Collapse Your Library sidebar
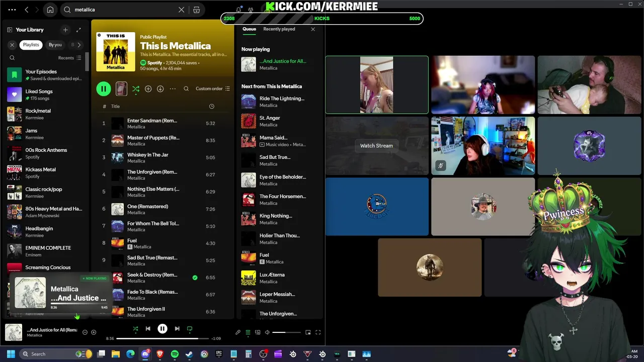This screenshot has height=362, width=644. point(10,30)
